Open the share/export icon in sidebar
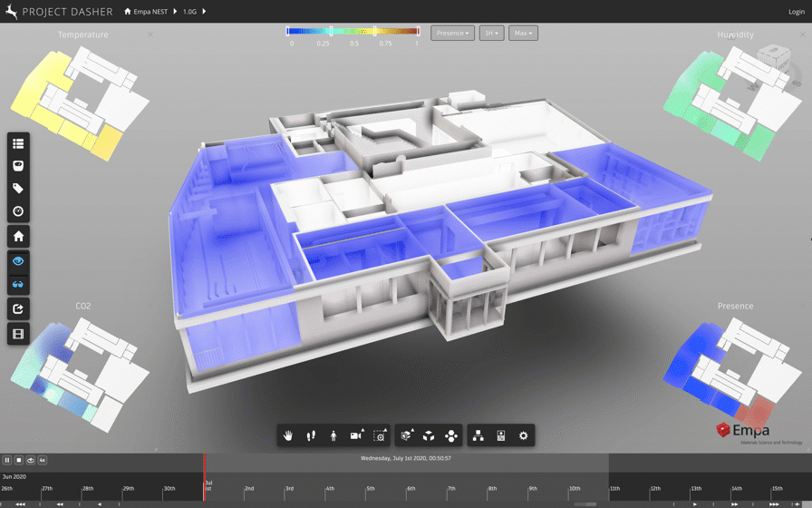Image resolution: width=812 pixels, height=508 pixels. click(18, 309)
